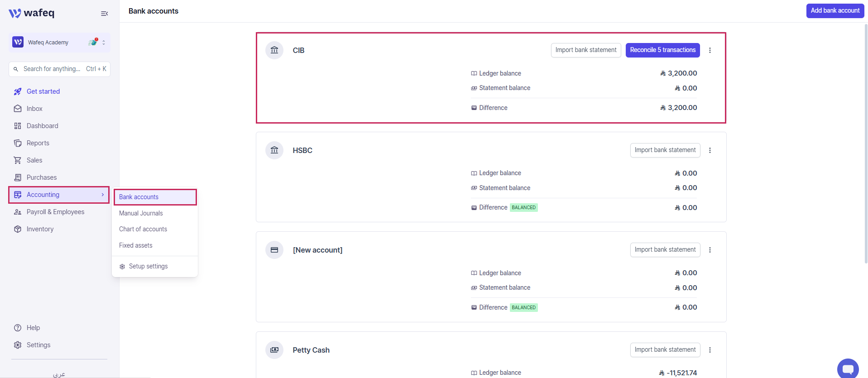Import bank statement for HSBC account

tap(665, 150)
